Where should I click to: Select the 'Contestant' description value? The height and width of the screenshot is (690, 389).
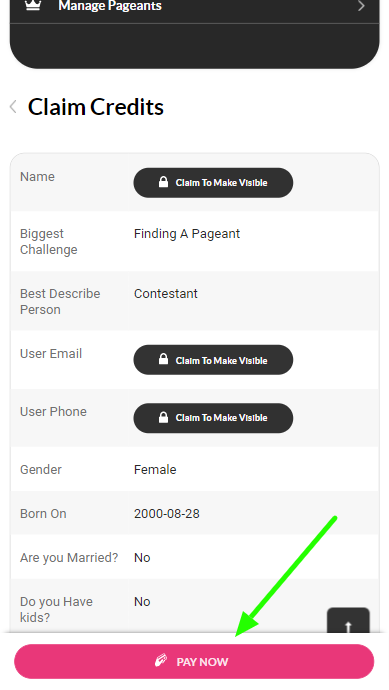(x=166, y=294)
